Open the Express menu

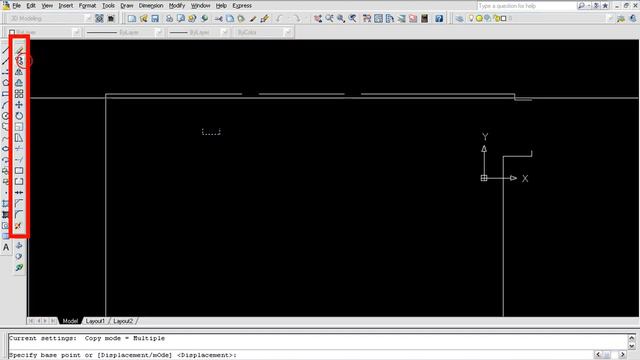click(x=242, y=6)
